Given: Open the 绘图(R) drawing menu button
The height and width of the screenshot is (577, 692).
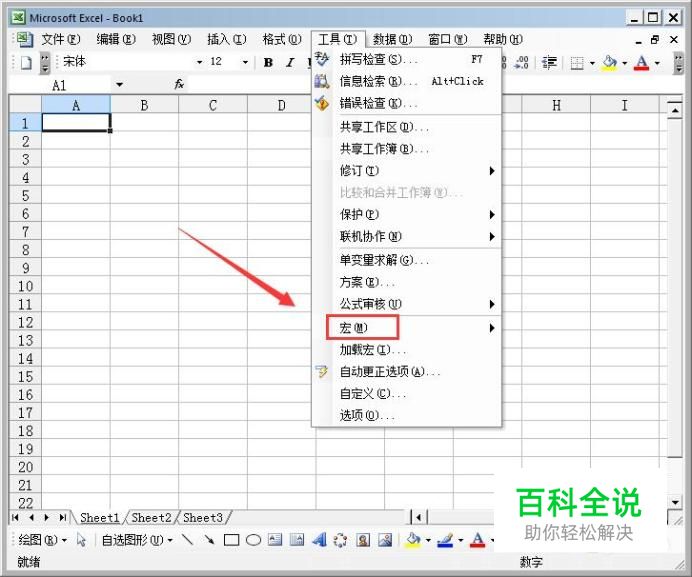Looking at the screenshot, I should pyautogui.click(x=42, y=540).
